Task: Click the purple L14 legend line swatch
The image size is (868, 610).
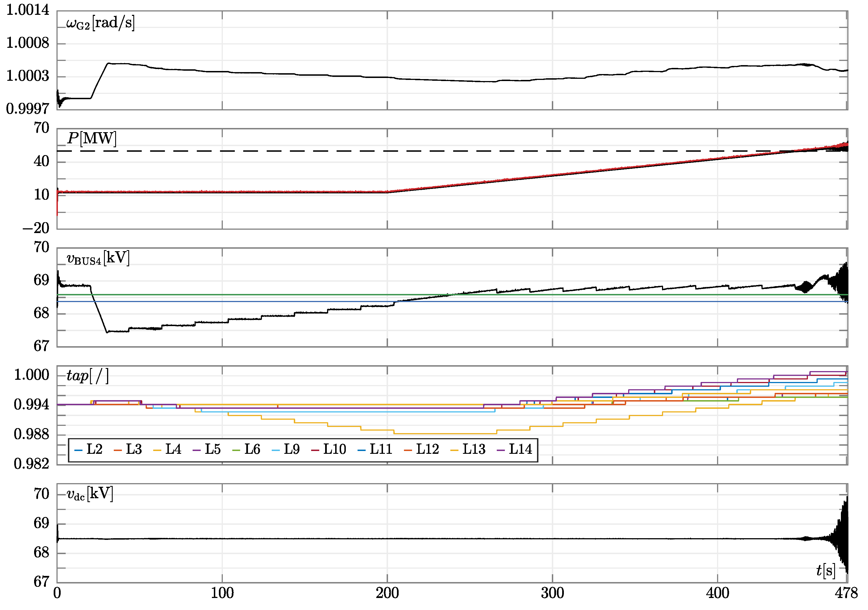Action: point(501,450)
